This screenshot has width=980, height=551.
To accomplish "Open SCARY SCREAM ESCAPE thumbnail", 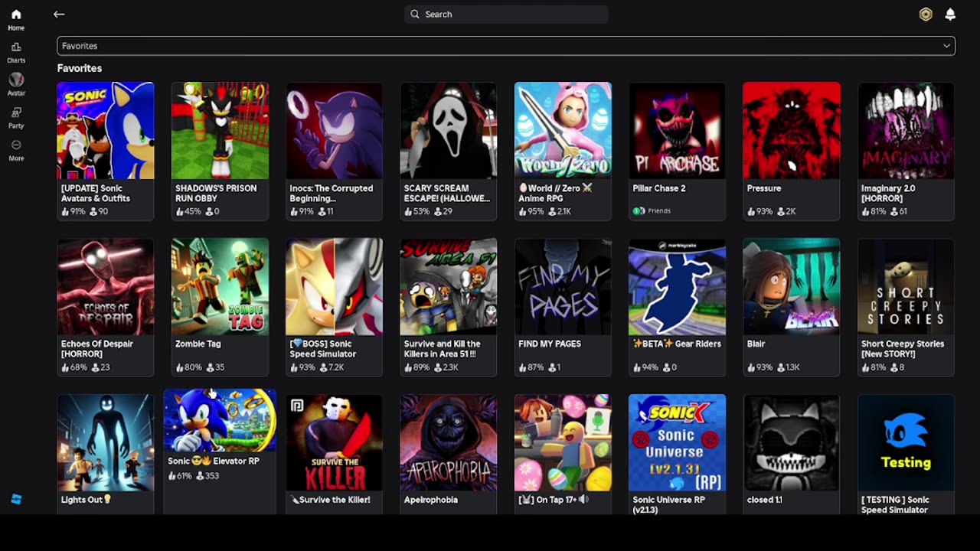I will [x=449, y=131].
